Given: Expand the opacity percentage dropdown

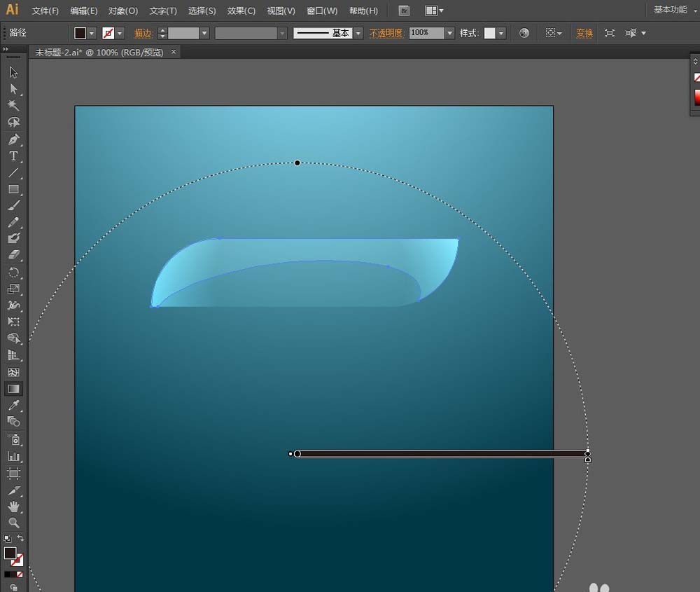Looking at the screenshot, I should (x=449, y=33).
